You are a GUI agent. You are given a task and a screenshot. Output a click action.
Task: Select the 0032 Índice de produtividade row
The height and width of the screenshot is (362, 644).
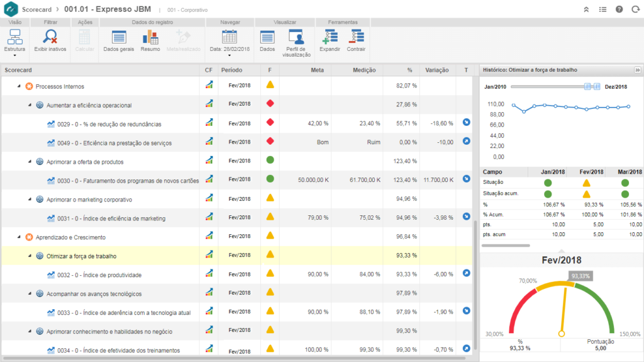pos(99,275)
